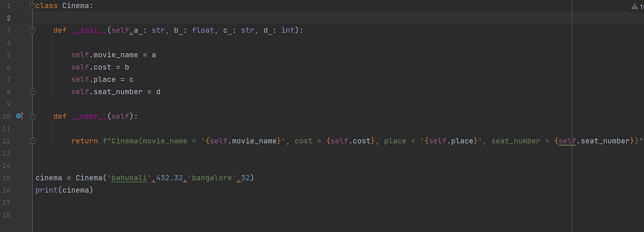Click the 432.32 numeric argument

click(x=169, y=178)
